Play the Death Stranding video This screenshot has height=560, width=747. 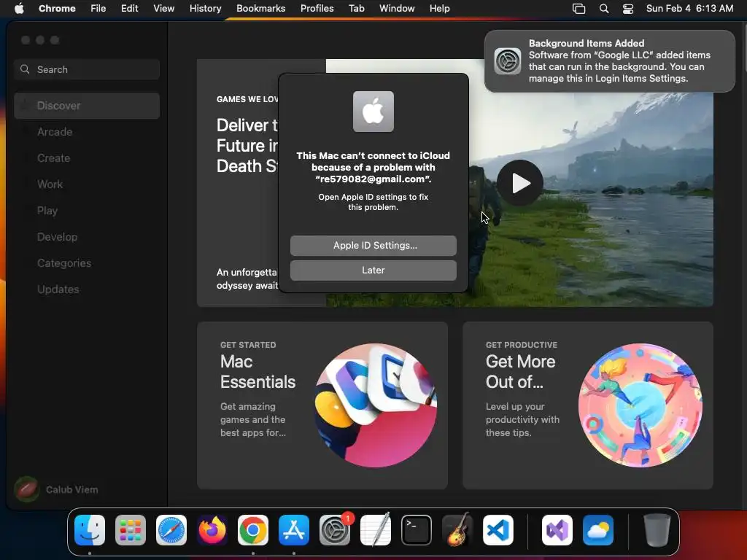point(519,183)
